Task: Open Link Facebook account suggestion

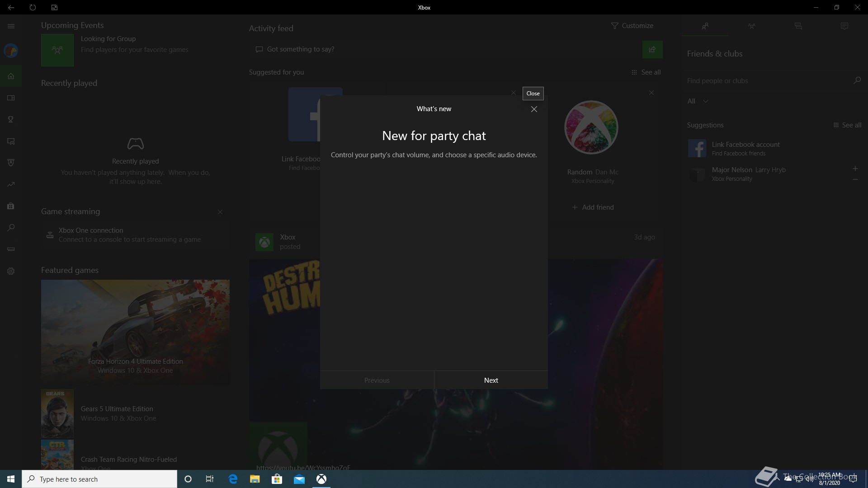Action: [x=774, y=148]
